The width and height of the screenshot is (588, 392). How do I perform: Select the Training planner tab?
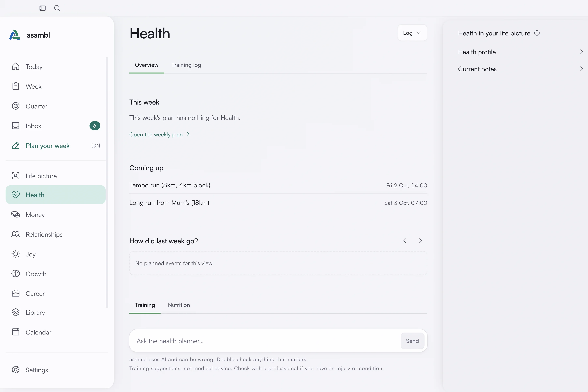[x=145, y=305]
